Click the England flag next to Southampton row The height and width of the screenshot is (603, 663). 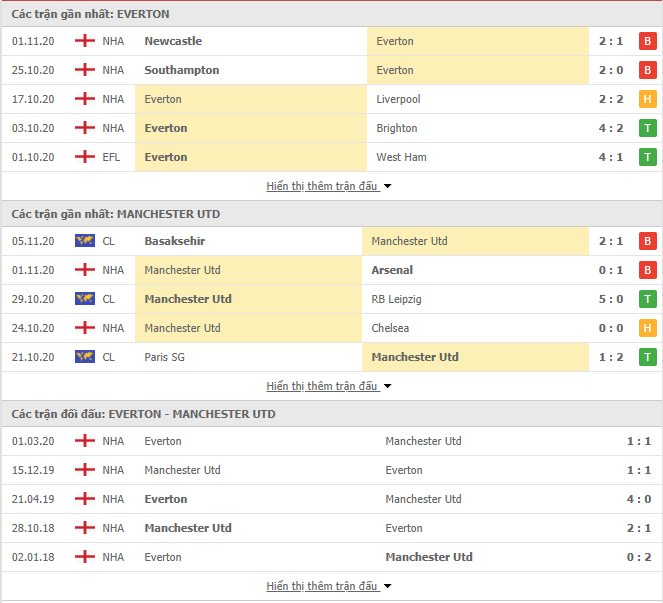click(85, 70)
